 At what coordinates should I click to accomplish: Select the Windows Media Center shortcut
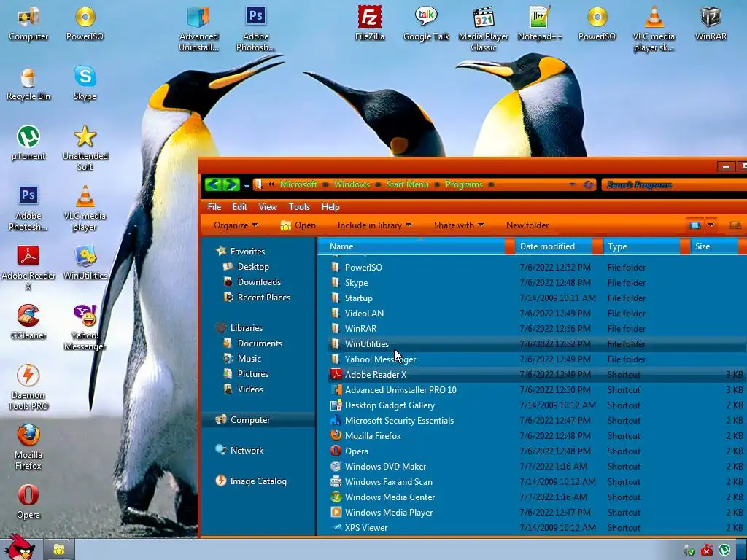(538, 497)
